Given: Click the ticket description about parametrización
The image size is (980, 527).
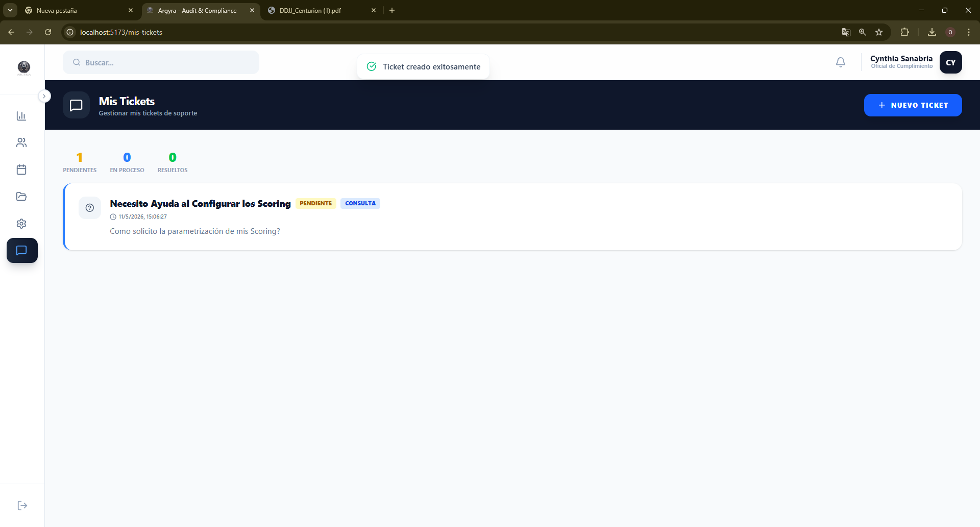Looking at the screenshot, I should pos(195,231).
